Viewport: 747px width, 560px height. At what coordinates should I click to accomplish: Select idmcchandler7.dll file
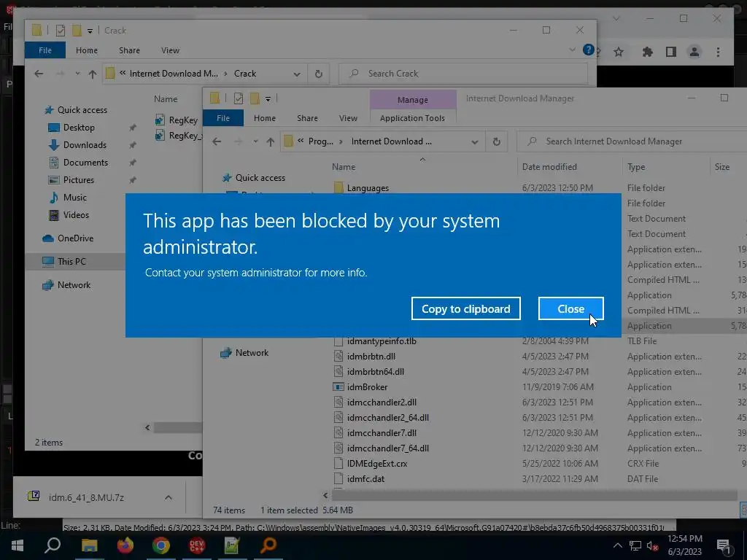(x=382, y=433)
